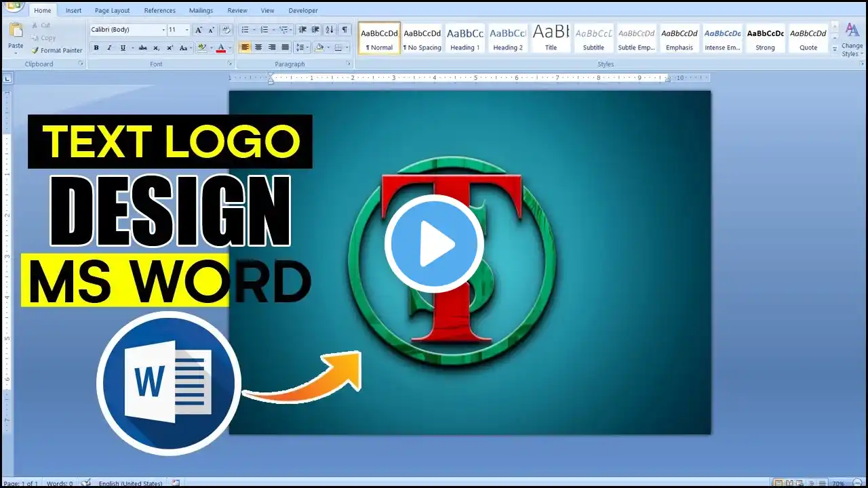
Task: Open the Paragraph dialog launcher
Action: point(349,64)
